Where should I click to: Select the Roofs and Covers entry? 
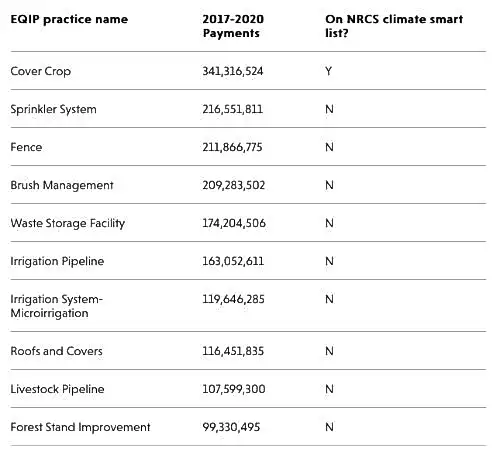[56, 351]
